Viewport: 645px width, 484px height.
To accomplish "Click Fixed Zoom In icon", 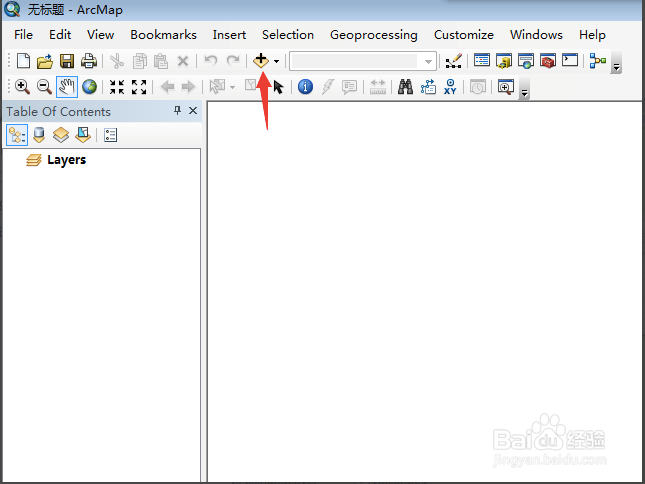I will [x=117, y=87].
